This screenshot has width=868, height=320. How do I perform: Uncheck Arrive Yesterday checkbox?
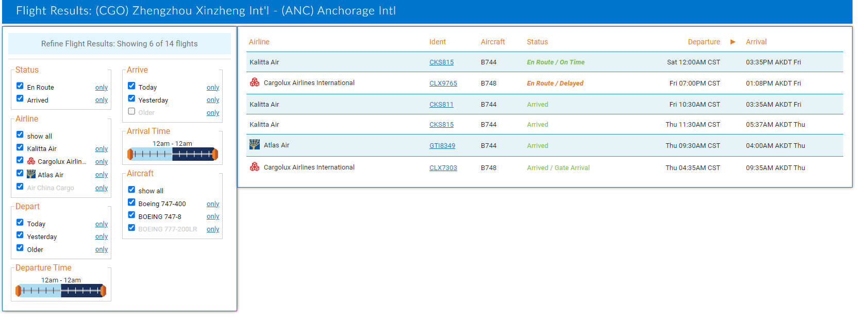pyautogui.click(x=131, y=98)
